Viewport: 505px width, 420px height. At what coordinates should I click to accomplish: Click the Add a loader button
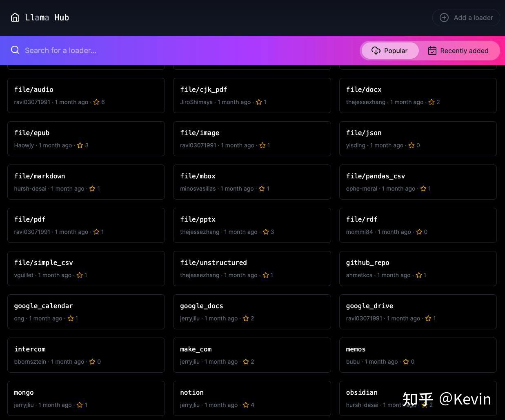[x=466, y=18]
